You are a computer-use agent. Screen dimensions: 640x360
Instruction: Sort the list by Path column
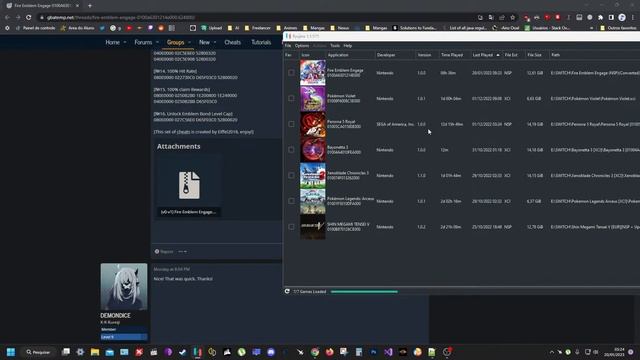(594, 55)
